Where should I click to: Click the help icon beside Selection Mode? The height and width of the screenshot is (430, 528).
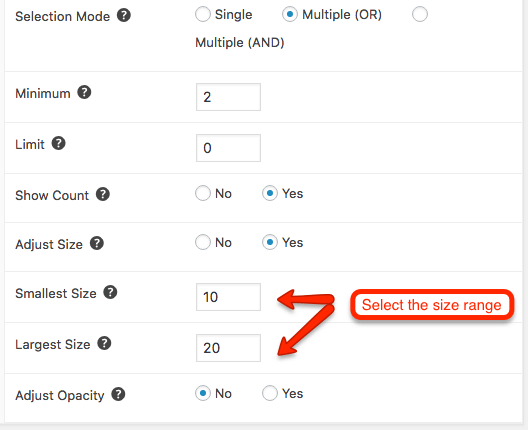click(x=124, y=15)
